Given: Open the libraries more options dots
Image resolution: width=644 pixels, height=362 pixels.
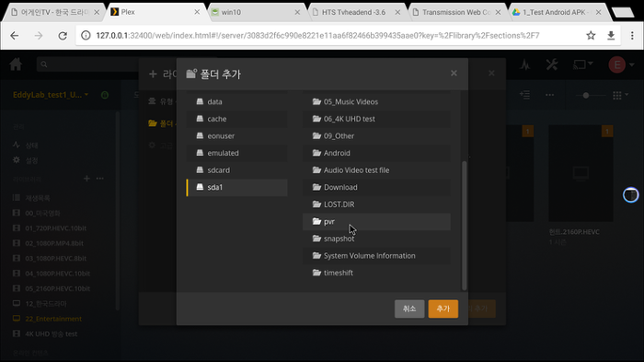Looking at the screenshot, I should [99, 179].
